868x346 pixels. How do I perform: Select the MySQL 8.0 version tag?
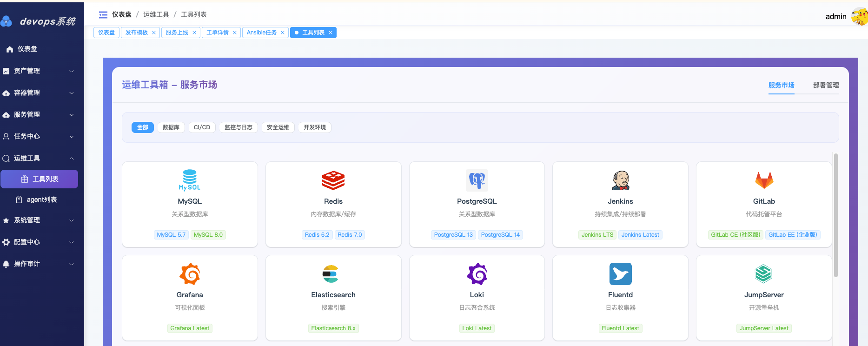pos(208,235)
